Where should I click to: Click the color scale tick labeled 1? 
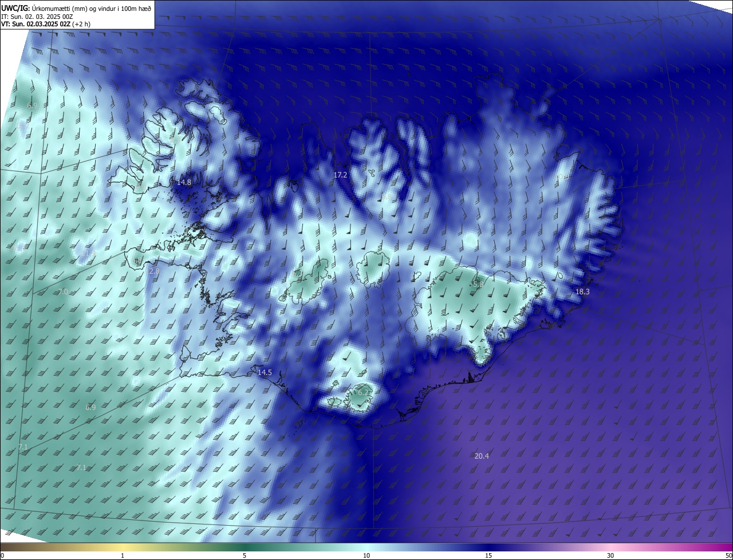pos(123,555)
